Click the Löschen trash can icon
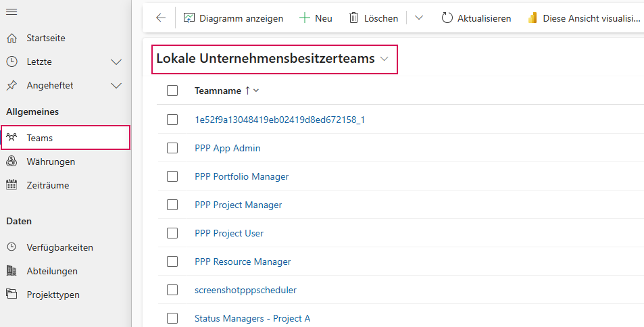Screen dimensions: 644x327 click(353, 18)
